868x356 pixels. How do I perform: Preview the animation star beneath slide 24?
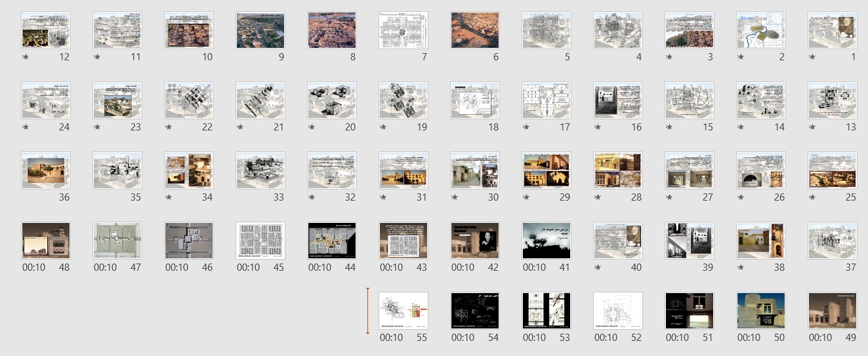point(26,127)
